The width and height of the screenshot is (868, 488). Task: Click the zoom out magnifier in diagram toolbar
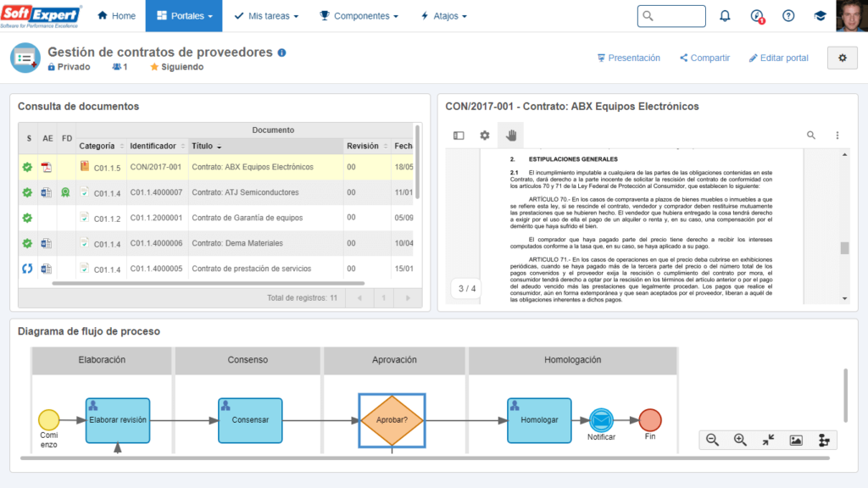point(712,440)
